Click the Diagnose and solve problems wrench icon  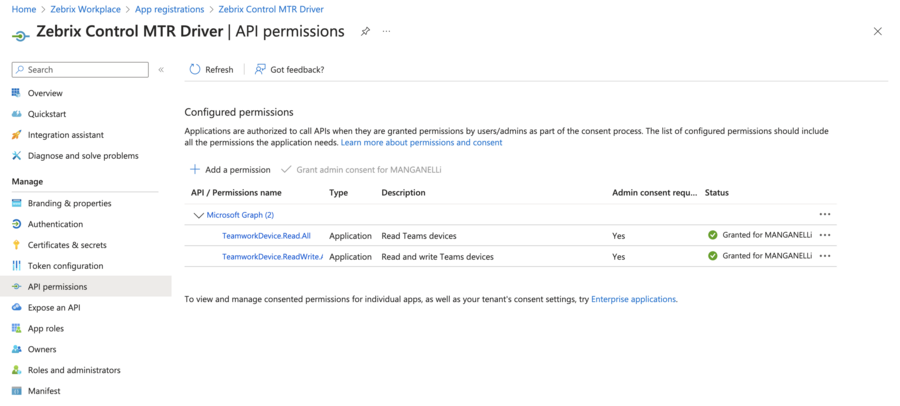(x=17, y=156)
